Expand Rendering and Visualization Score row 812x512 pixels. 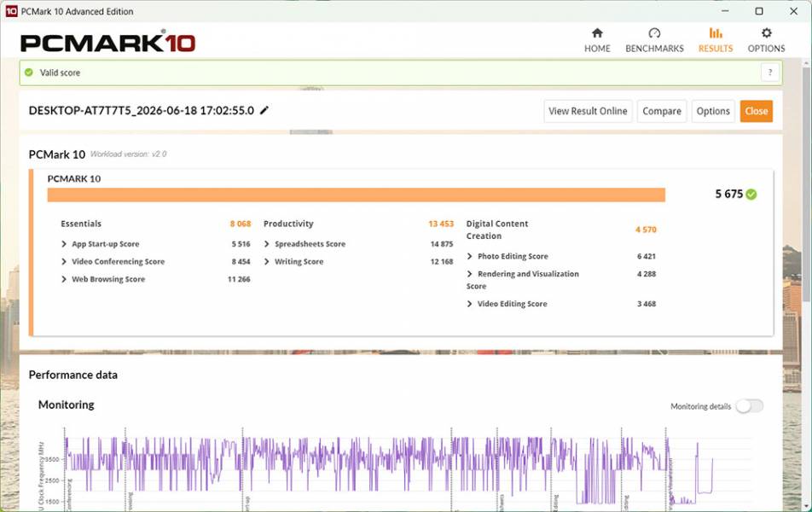[470, 274]
